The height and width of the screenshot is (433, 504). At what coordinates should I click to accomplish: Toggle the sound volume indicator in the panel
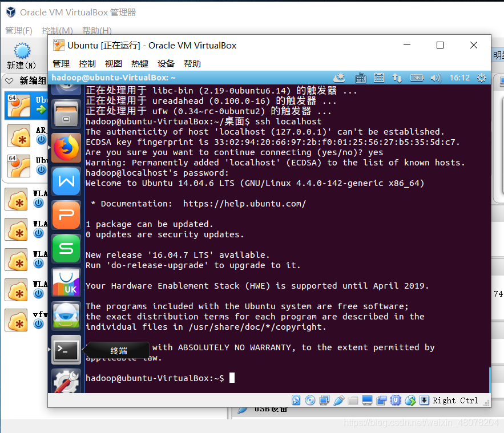(435, 78)
